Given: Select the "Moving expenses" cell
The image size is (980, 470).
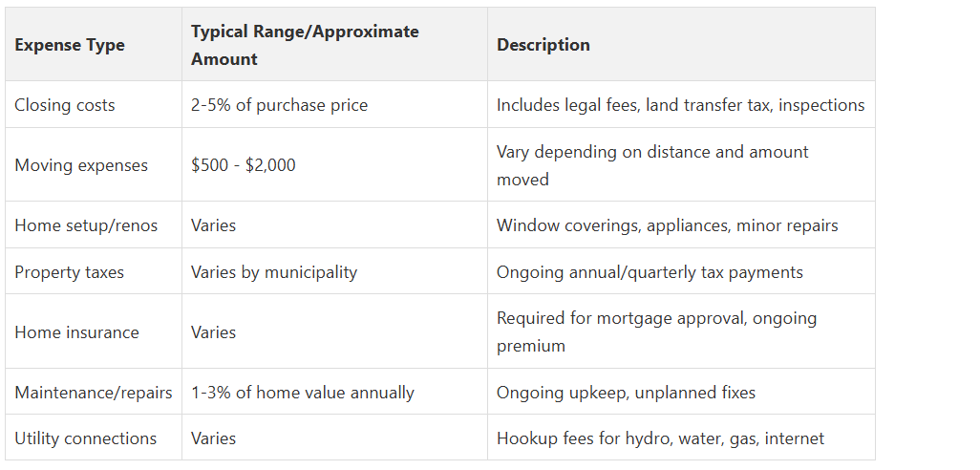Looking at the screenshot, I should coord(81,165).
